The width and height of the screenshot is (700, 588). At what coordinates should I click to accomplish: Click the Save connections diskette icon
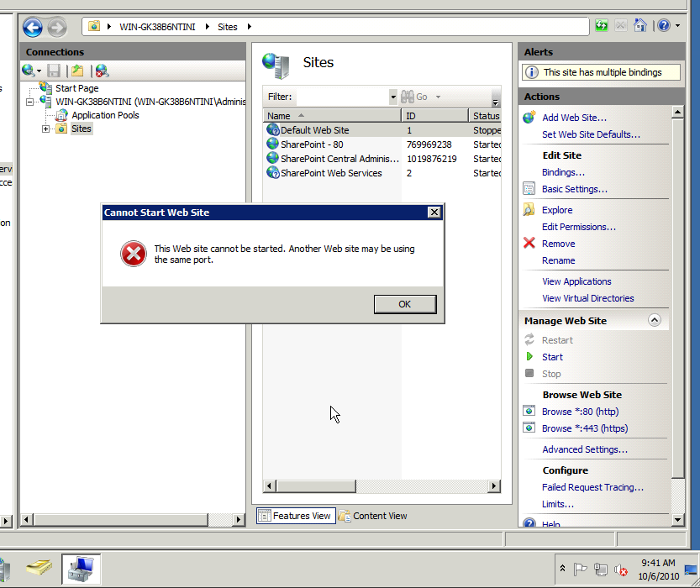pos(53,70)
